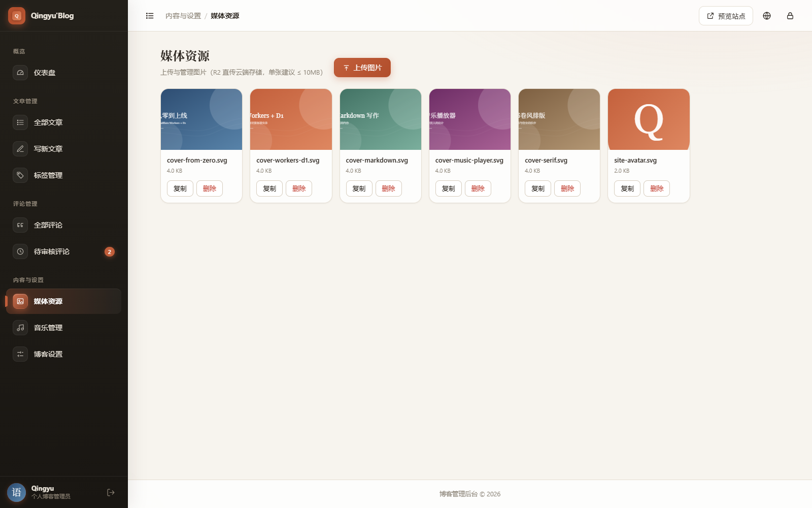
Task: Open 仪表盘 in the sidebar
Action: click(64, 73)
